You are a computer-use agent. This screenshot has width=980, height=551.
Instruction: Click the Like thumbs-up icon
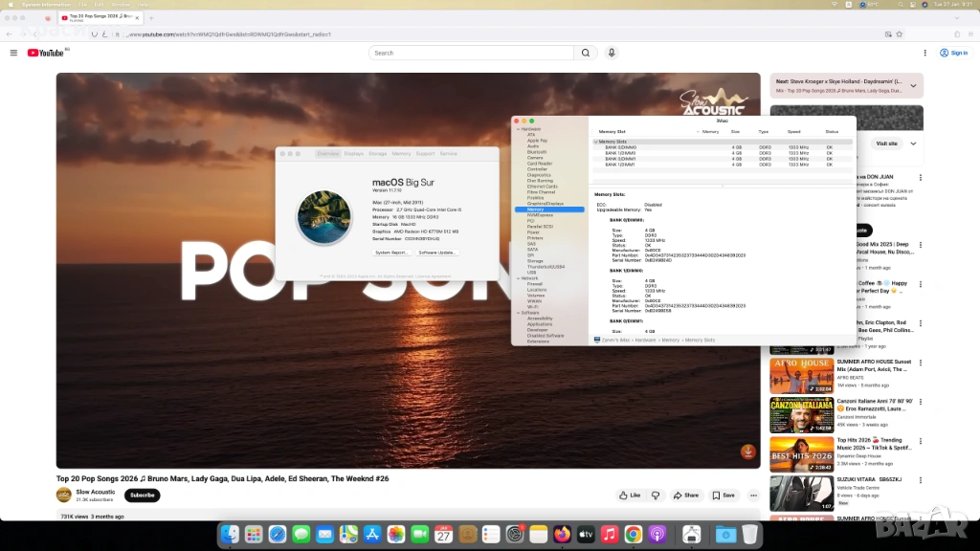629,496
